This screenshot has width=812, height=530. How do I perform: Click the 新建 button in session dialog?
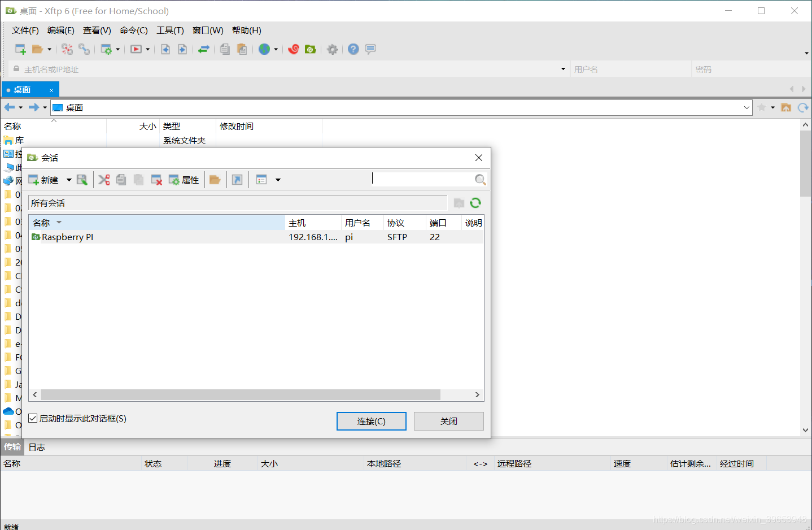(44, 180)
